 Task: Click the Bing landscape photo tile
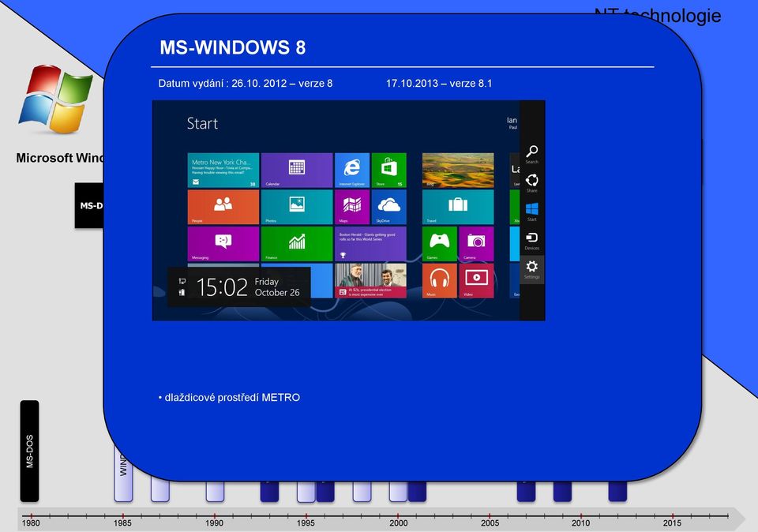click(x=458, y=170)
